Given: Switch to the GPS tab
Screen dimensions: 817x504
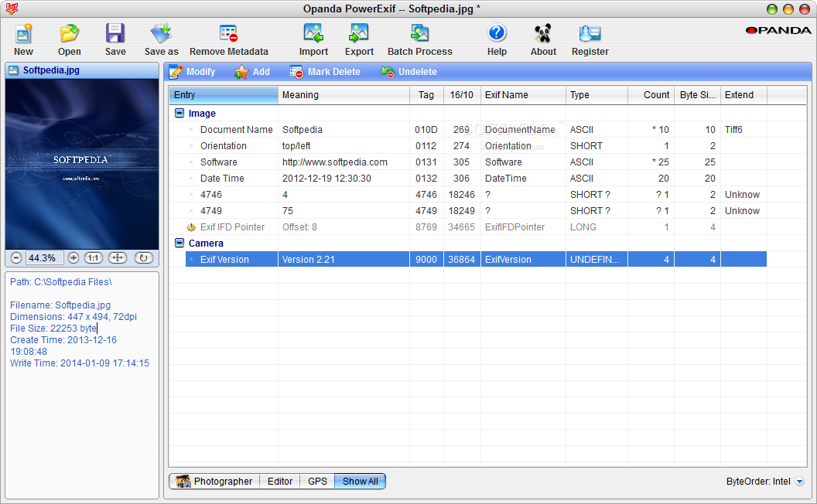Looking at the screenshot, I should [x=317, y=481].
